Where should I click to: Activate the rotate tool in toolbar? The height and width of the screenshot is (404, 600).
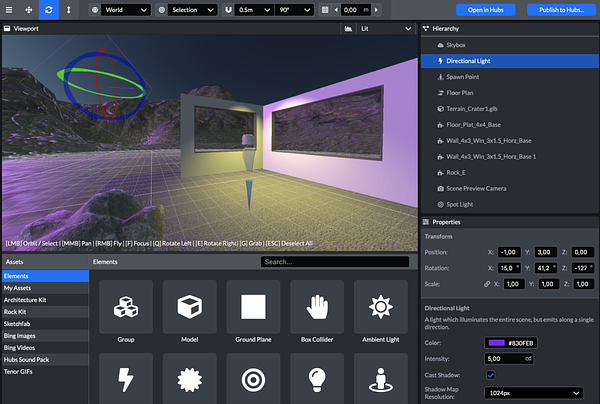pyautogui.click(x=47, y=10)
